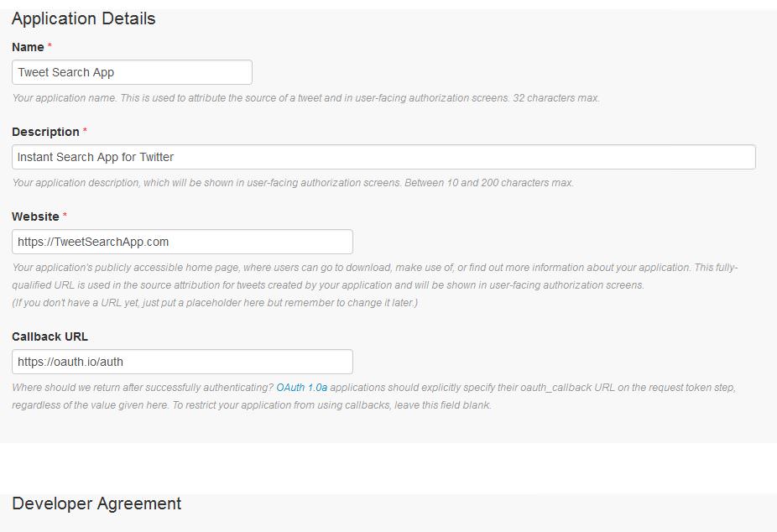This screenshot has height=532, width=777.
Task: Click the https://oauth.io/auth entry
Action: (x=67, y=362)
